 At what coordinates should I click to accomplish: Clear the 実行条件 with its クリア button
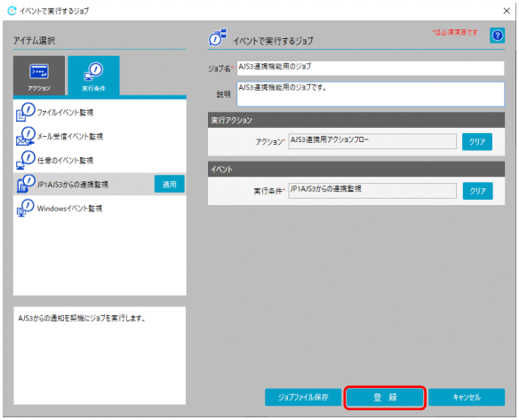477,191
